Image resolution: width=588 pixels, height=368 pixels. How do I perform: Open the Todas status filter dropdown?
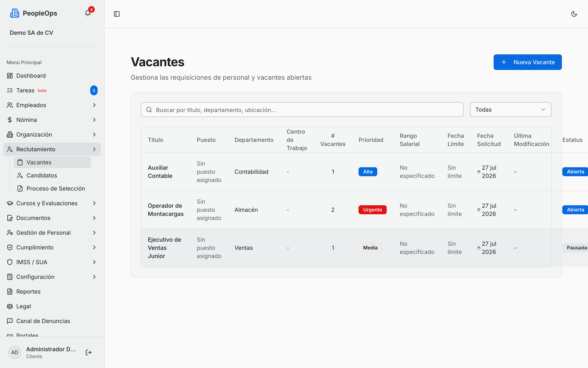click(510, 110)
